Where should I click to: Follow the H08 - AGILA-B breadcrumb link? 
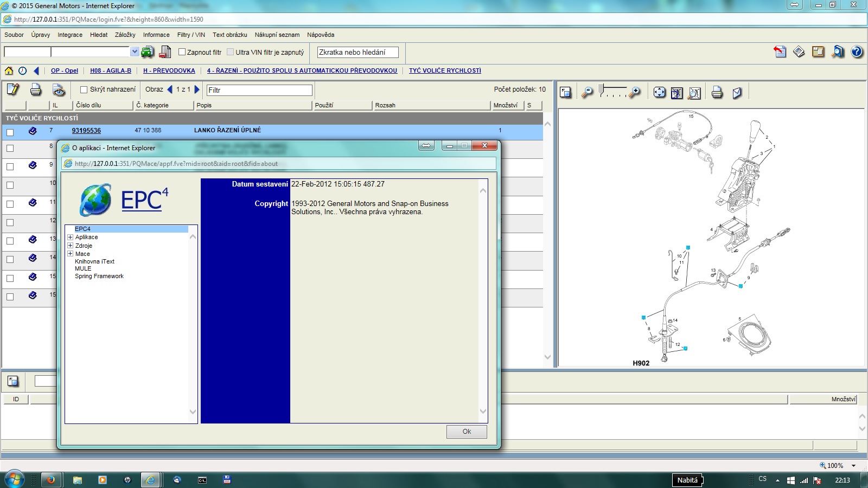111,70
